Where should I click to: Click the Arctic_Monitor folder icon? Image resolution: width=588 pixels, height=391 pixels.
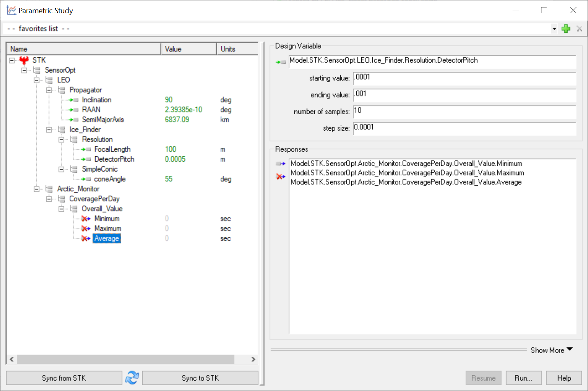coord(49,189)
